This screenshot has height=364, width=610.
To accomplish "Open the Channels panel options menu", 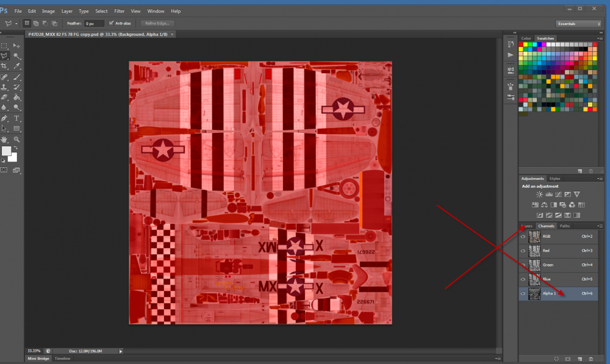I will 600,226.
